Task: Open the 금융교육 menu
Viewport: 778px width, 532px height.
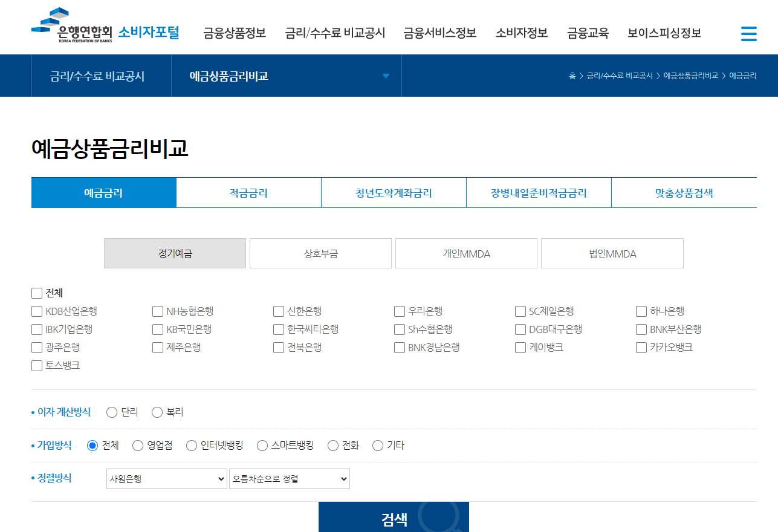Action: (587, 34)
